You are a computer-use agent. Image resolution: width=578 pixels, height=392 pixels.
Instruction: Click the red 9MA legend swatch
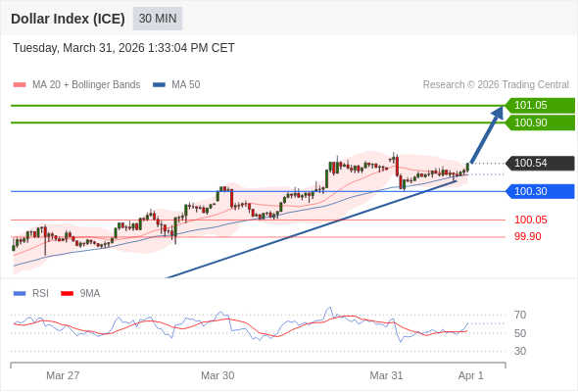tap(67, 294)
